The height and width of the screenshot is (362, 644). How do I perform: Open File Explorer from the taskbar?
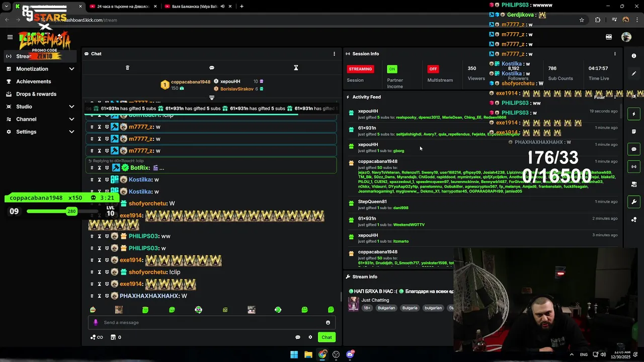click(x=308, y=354)
